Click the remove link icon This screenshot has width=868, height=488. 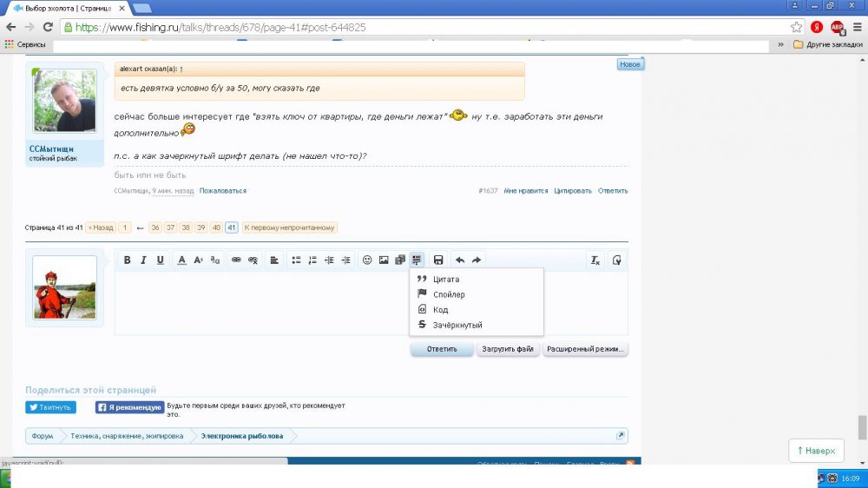253,260
